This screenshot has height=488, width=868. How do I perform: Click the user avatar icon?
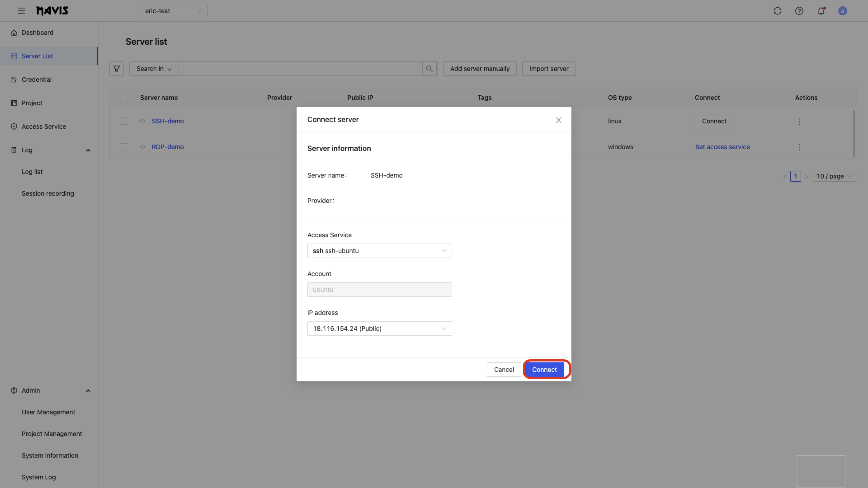842,11
